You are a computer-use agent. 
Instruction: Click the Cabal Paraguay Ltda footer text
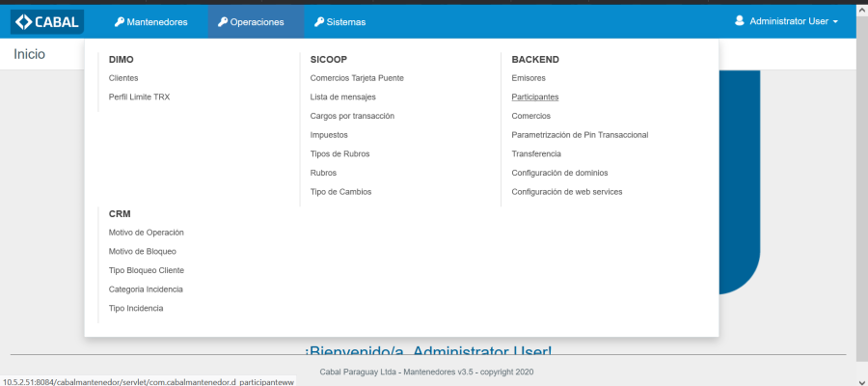click(426, 372)
